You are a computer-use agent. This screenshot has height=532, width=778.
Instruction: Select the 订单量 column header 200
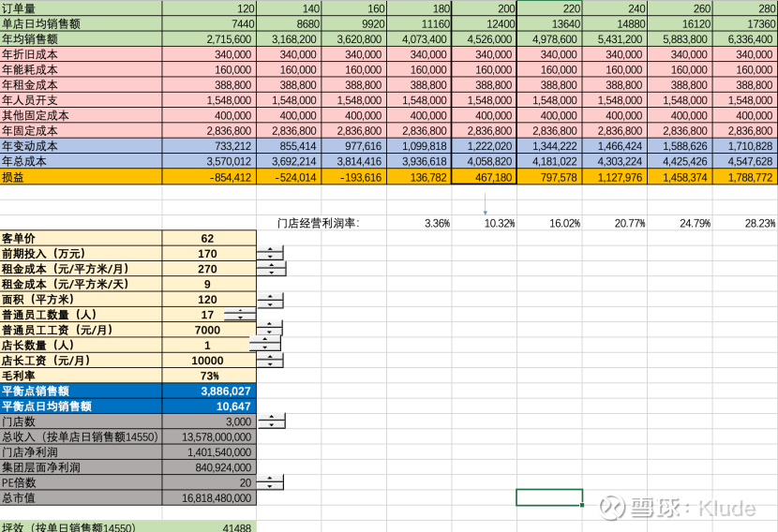484,7
